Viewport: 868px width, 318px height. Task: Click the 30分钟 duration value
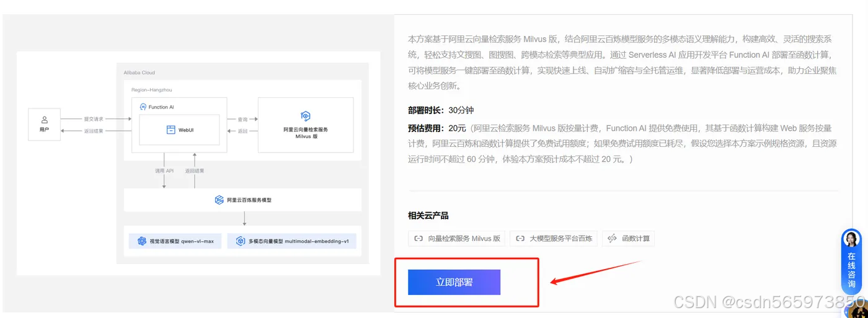click(x=461, y=110)
